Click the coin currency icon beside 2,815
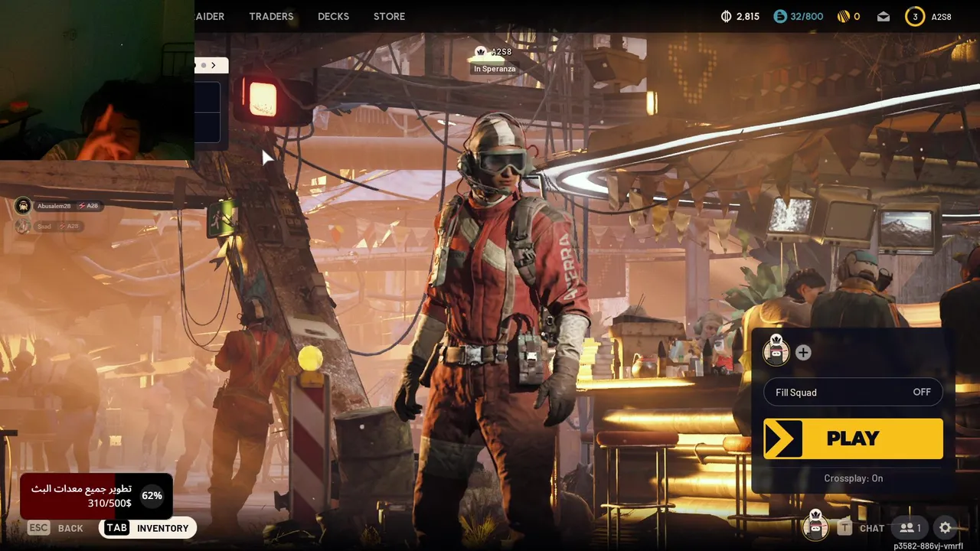Viewport: 980px width, 551px height. 726,16
